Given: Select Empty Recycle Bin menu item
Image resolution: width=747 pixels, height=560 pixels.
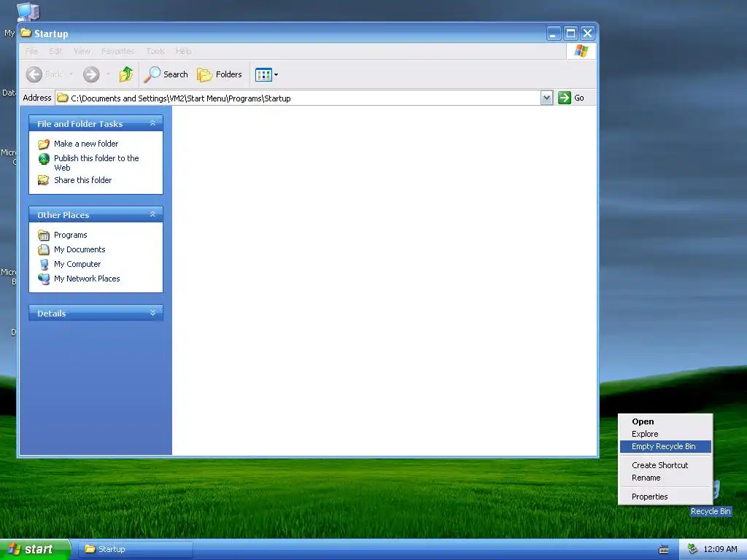Looking at the screenshot, I should point(665,446).
